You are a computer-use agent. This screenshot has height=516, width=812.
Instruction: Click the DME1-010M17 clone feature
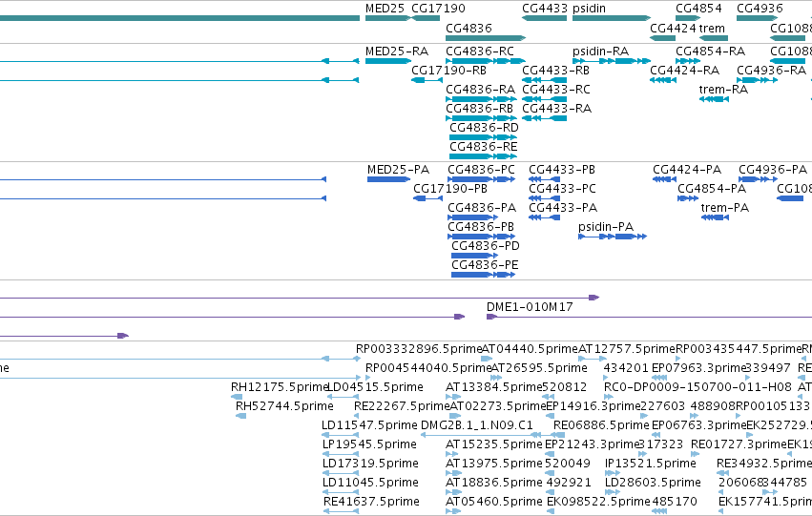point(650,317)
